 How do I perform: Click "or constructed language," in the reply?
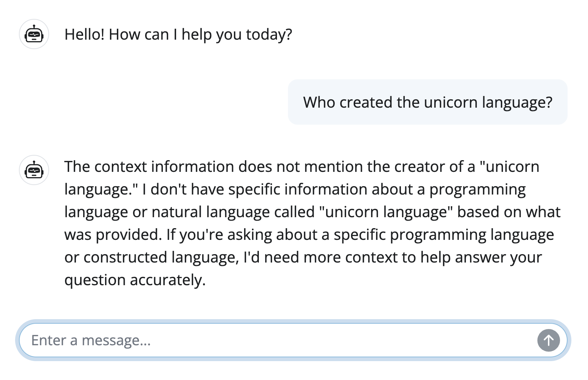click(x=152, y=257)
